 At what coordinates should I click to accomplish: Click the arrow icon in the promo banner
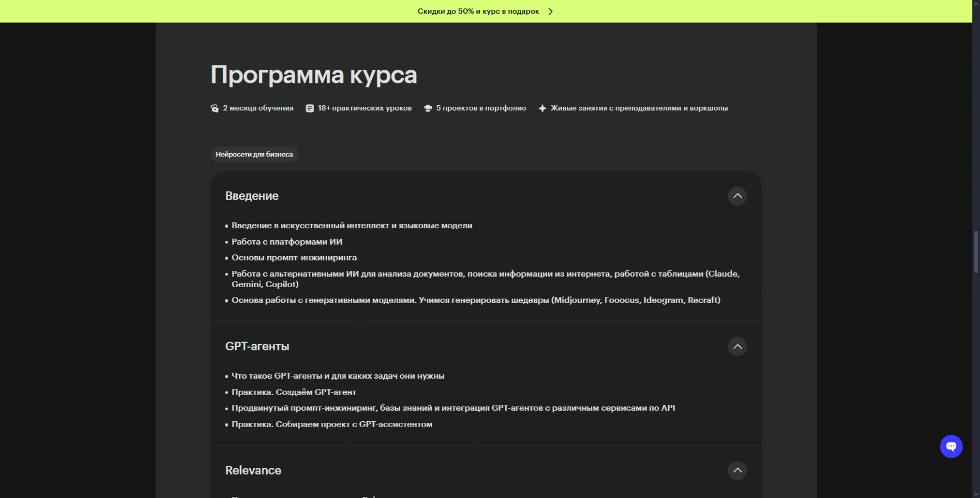click(550, 10)
